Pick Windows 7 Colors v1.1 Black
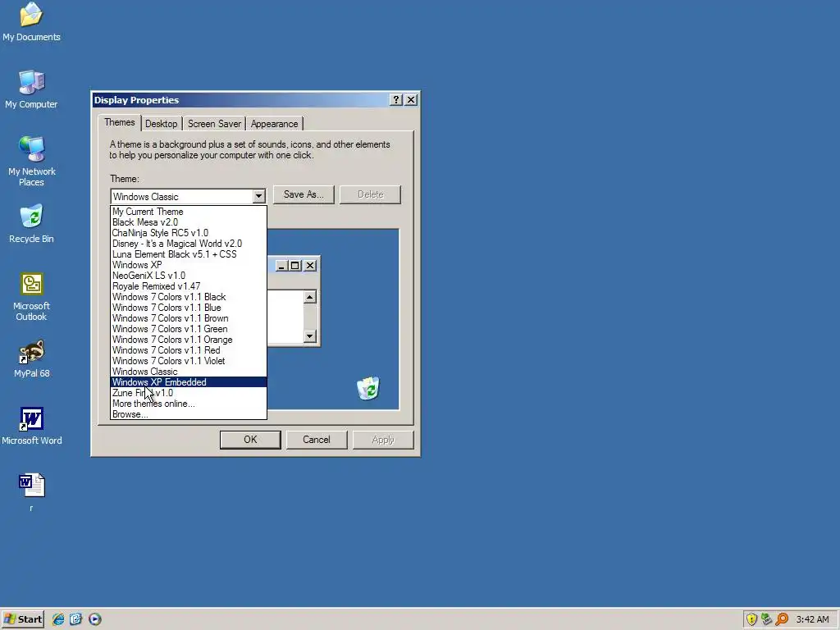 pos(189,297)
